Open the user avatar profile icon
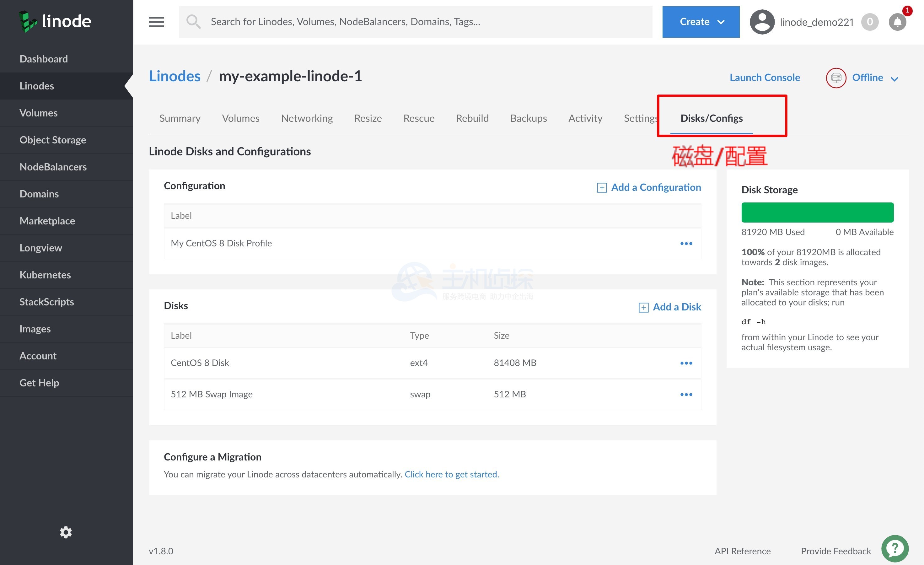The image size is (924, 565). click(762, 22)
